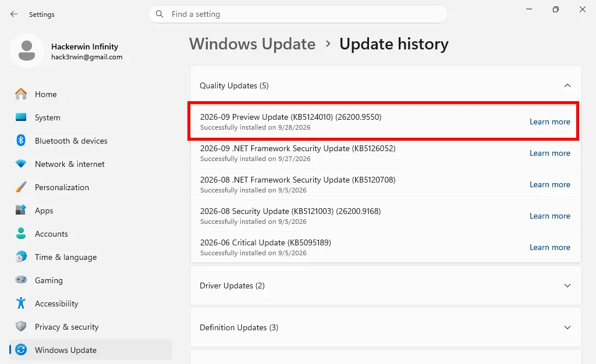Click the hack3rwin@gmail.com email address
The image size is (596, 364).
tap(87, 57)
